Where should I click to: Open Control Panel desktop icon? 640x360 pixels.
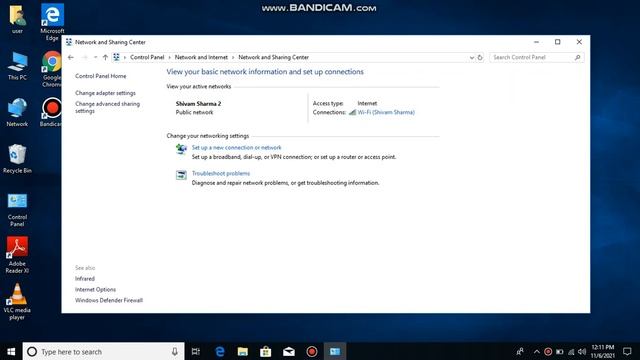(17, 210)
